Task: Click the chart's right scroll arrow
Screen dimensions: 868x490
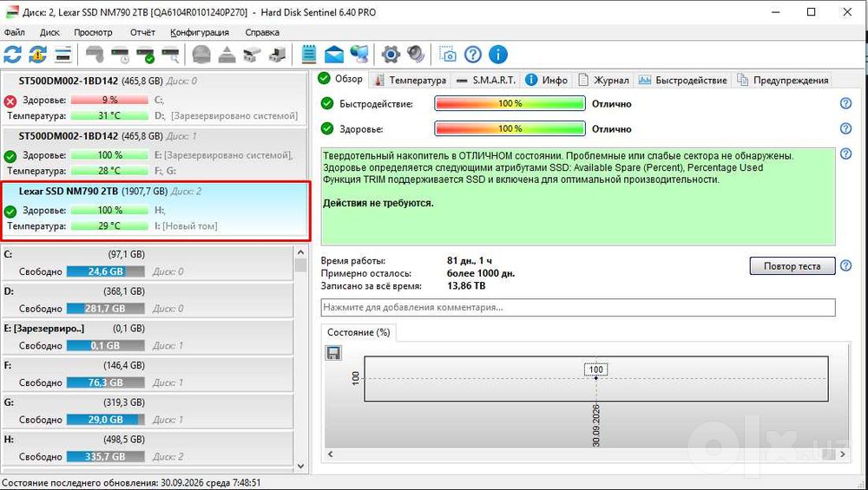Action: 843,454
